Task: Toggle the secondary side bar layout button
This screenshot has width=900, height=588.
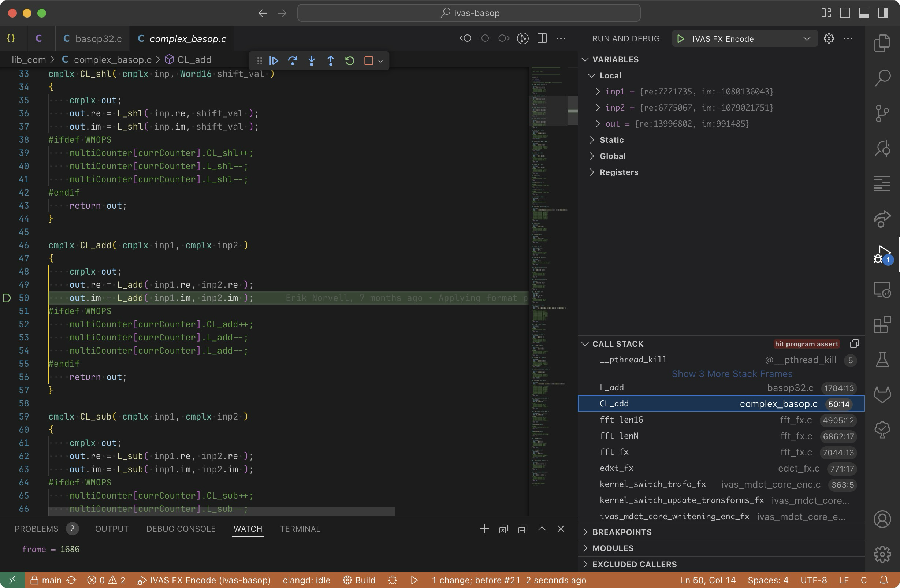Action: click(882, 13)
